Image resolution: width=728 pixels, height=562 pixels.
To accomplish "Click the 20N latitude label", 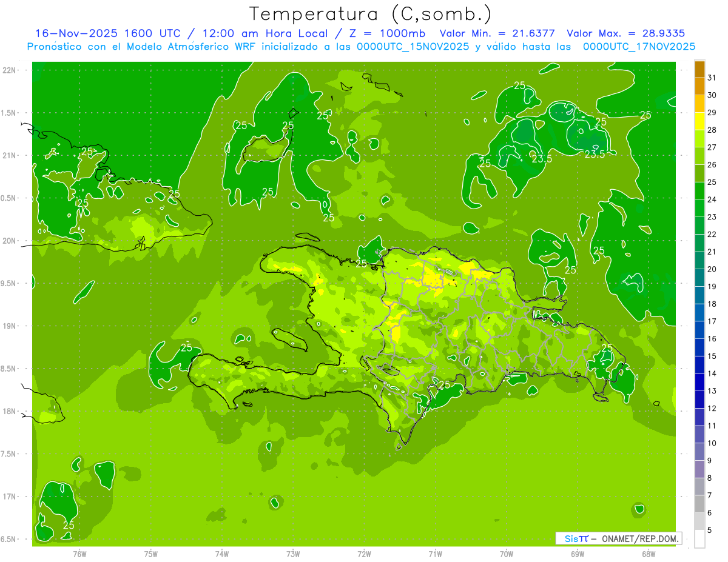I will pyautogui.click(x=10, y=241).
